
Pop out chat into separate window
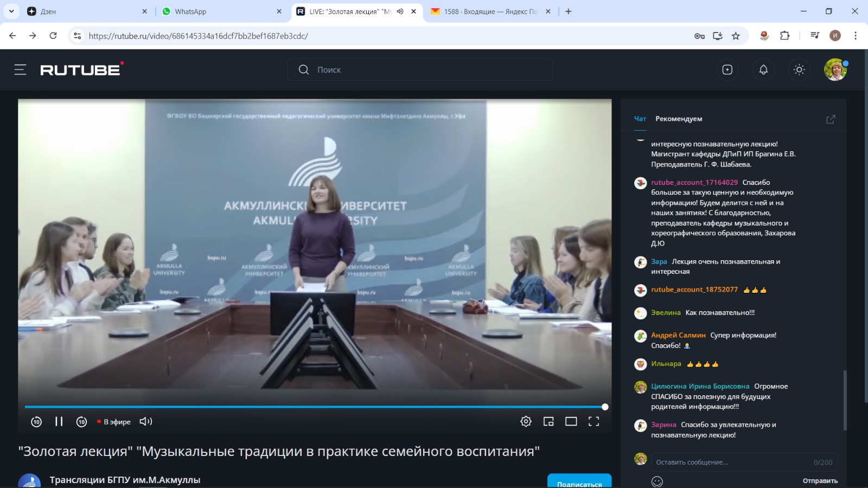pos(831,119)
